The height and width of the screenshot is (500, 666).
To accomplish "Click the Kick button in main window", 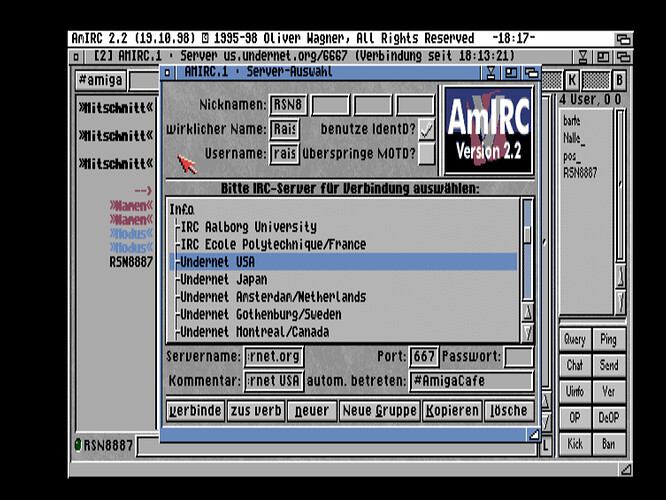I will (575, 444).
